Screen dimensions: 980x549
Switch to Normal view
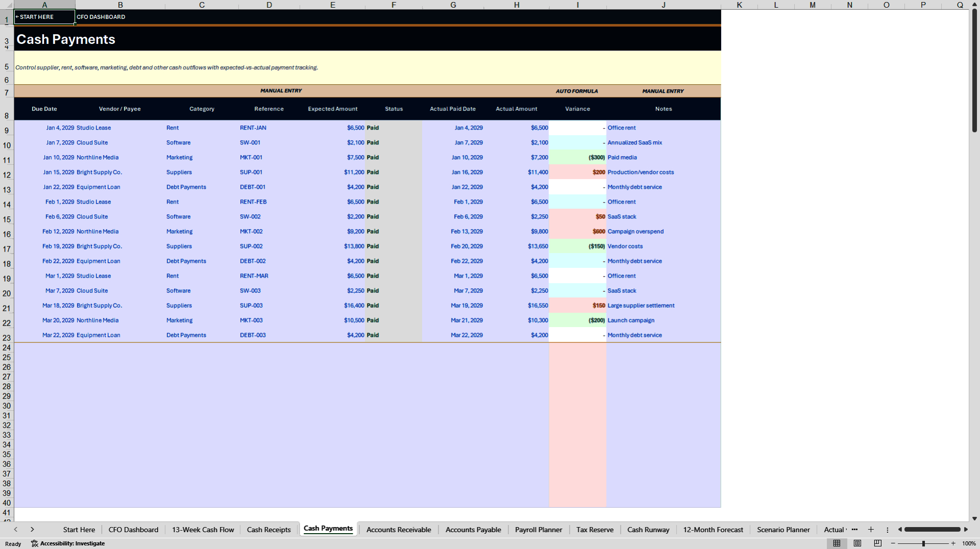[x=837, y=543]
